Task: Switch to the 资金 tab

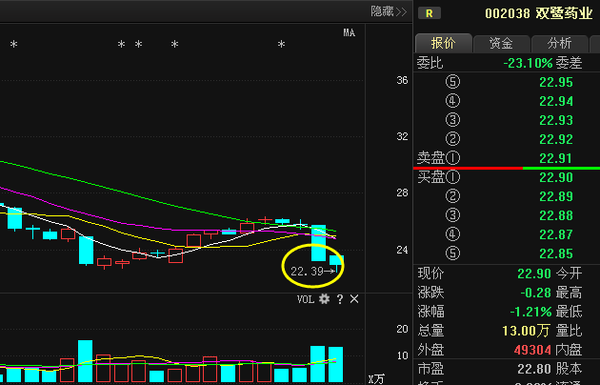Action: pos(501,43)
